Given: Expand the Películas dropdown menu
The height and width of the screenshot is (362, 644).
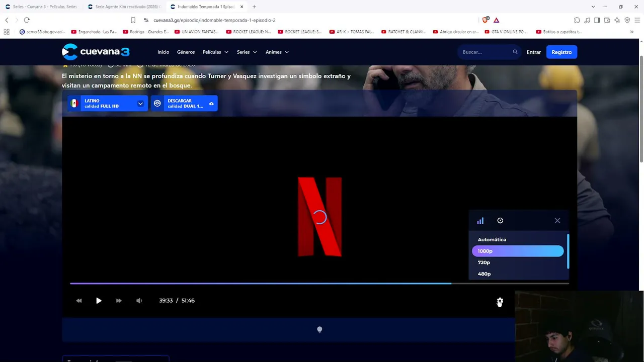Looking at the screenshot, I should [215, 52].
